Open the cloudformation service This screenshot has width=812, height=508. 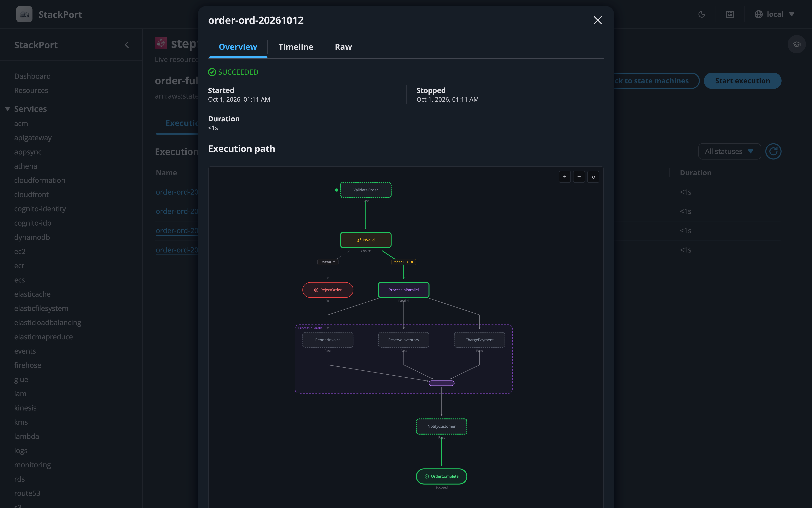40,180
